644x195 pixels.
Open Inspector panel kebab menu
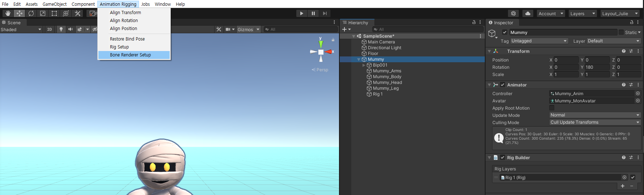tap(638, 22)
